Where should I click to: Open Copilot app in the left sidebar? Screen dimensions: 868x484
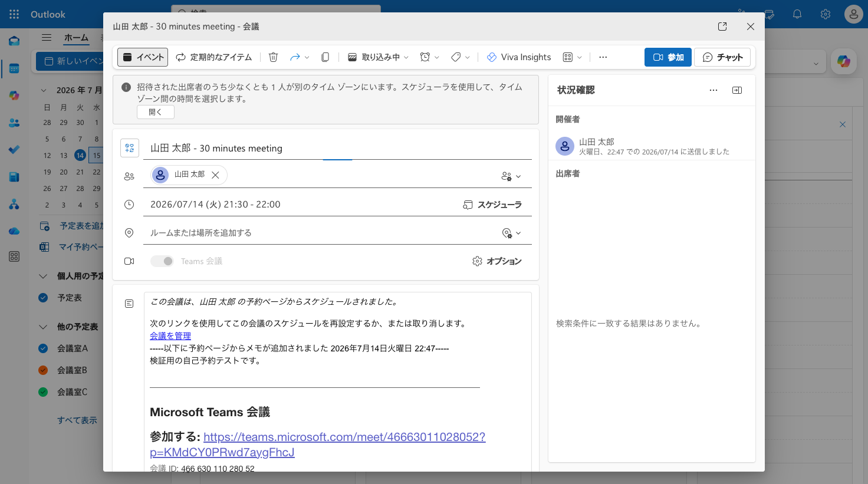[x=14, y=96]
